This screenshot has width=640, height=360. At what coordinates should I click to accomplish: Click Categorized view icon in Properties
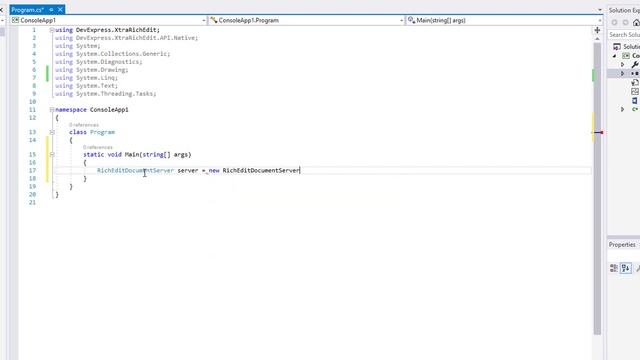coord(613,268)
